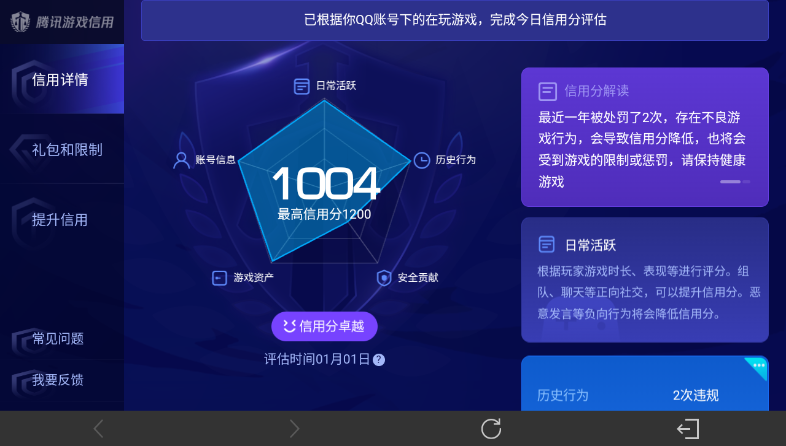Reload the page with refresh icon
The width and height of the screenshot is (786, 446).
click(491, 429)
